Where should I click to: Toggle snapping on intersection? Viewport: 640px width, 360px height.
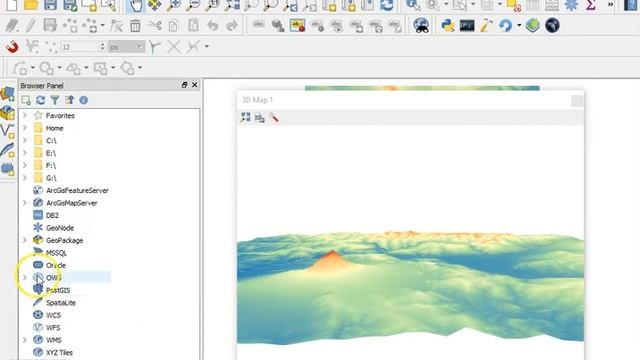pyautogui.click(x=174, y=47)
